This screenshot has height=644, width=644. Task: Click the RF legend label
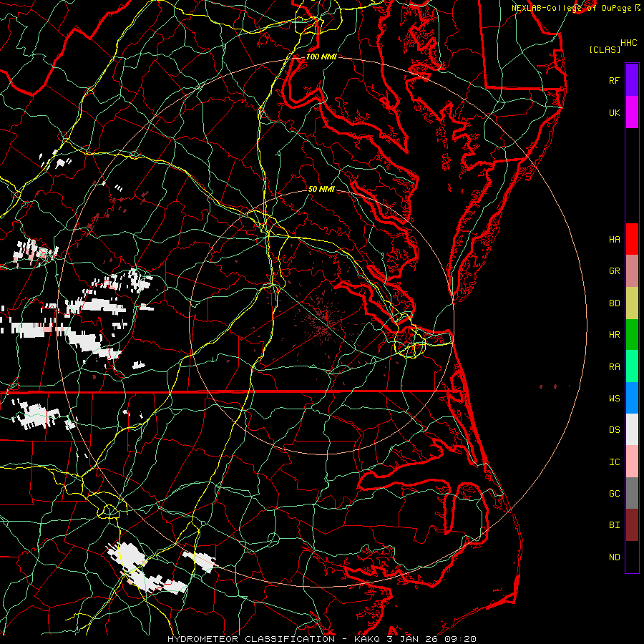coord(614,80)
